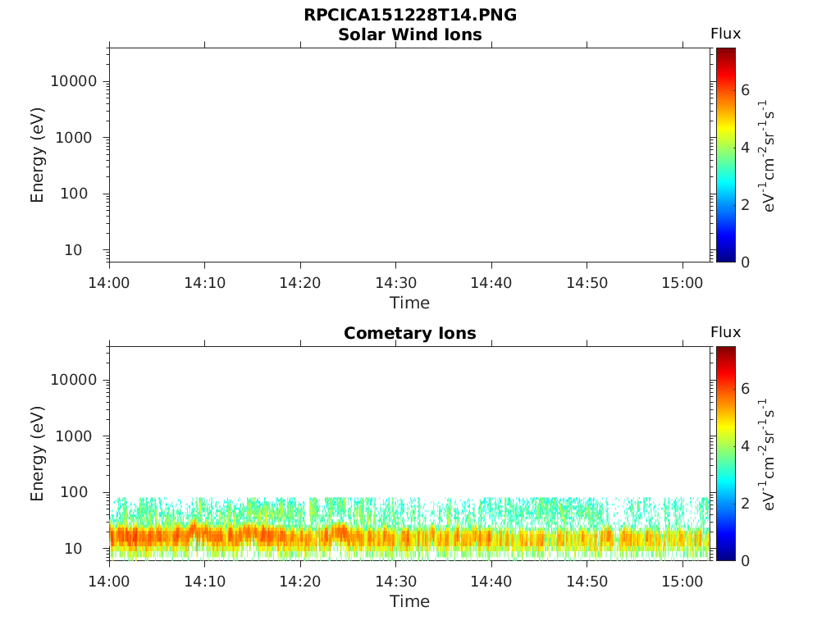Click the 10 energy tick in Cometary Ions plot
The height and width of the screenshot is (630, 840).
(73, 548)
